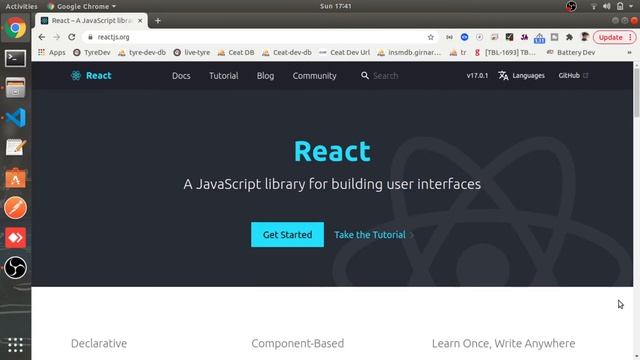Click the Declarative heading

(99, 343)
